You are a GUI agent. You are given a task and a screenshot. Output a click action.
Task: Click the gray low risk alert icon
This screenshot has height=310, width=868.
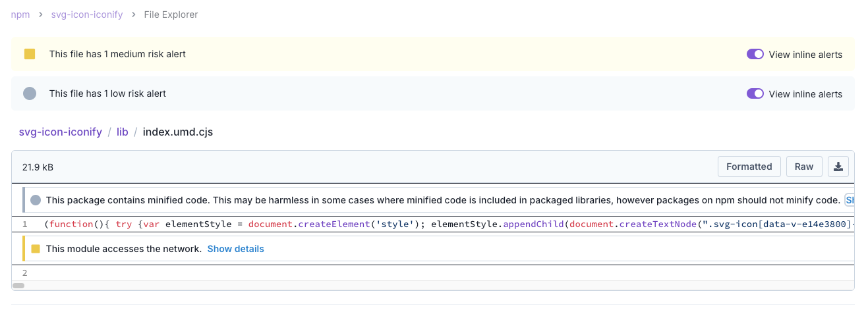(x=30, y=93)
